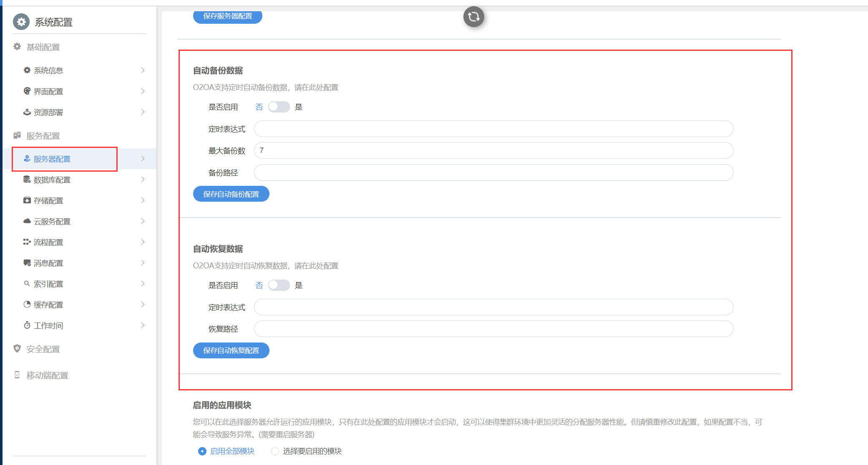
Task: Click the circular refresh icon at top
Action: pyautogui.click(x=473, y=17)
